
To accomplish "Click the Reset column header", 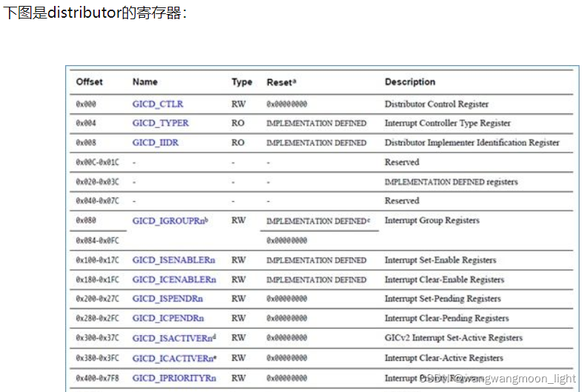I will click(281, 82).
